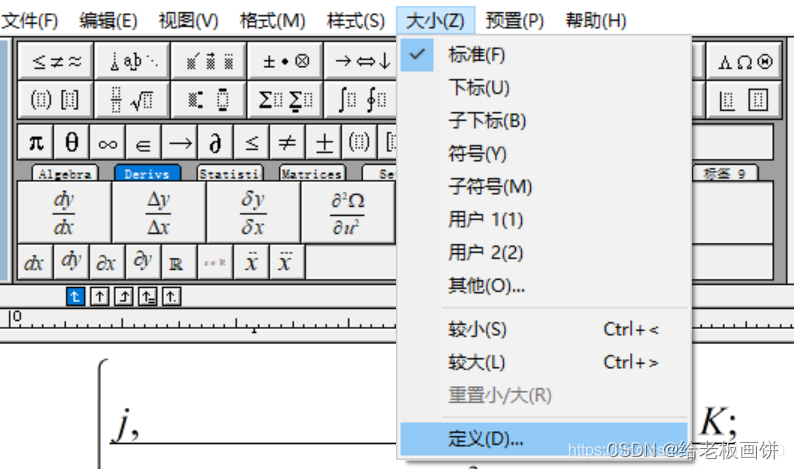Open the 编辑(E) menu
This screenshot has width=794, height=469.
tap(108, 21)
